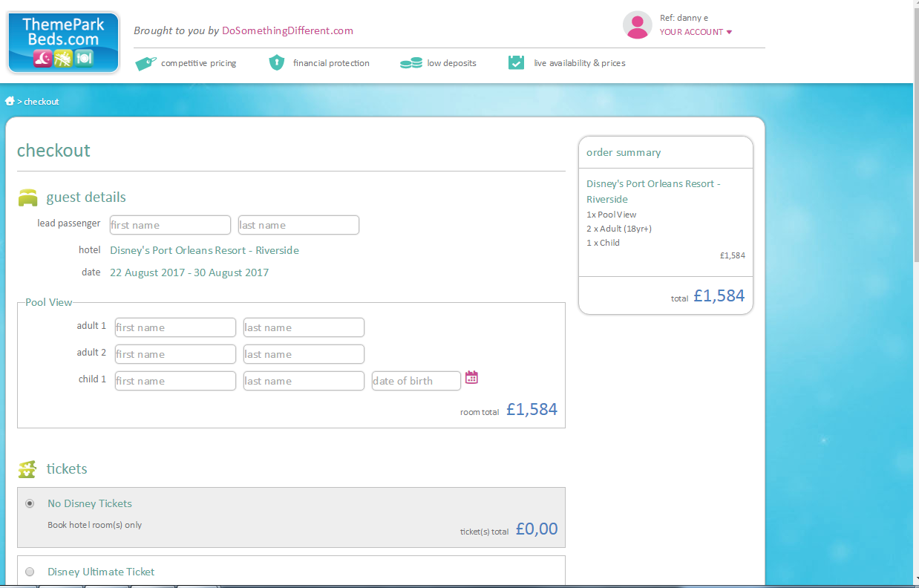Click the order summary total £1,584
The width and height of the screenshot is (919, 588).
(x=719, y=295)
